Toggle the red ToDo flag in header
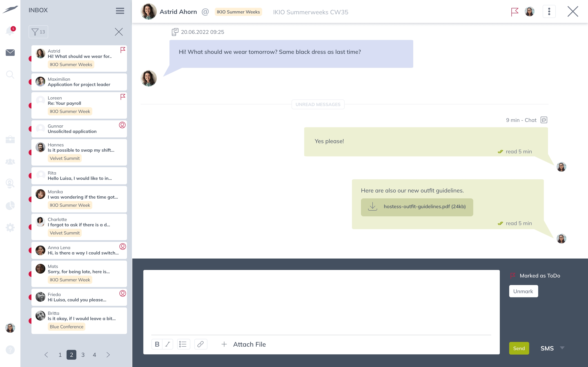 514,12
